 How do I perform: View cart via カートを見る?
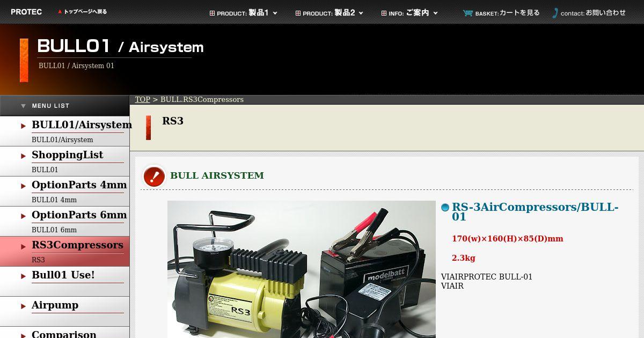click(519, 13)
